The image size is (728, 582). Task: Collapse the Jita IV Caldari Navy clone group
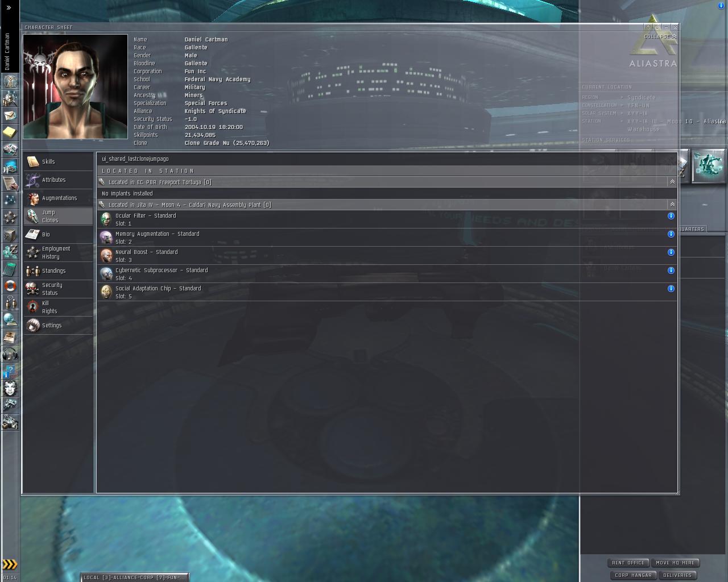(672, 205)
